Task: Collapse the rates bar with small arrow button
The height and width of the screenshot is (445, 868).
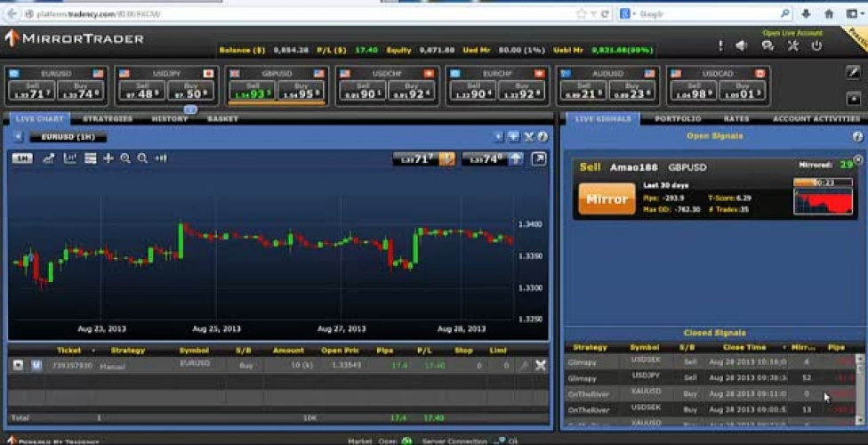Action: click(853, 98)
